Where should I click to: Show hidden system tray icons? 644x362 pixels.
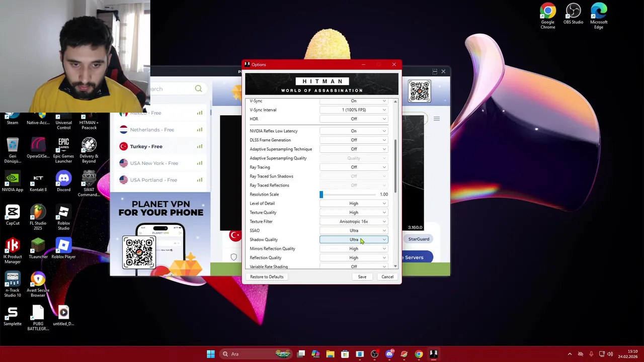[x=570, y=354]
